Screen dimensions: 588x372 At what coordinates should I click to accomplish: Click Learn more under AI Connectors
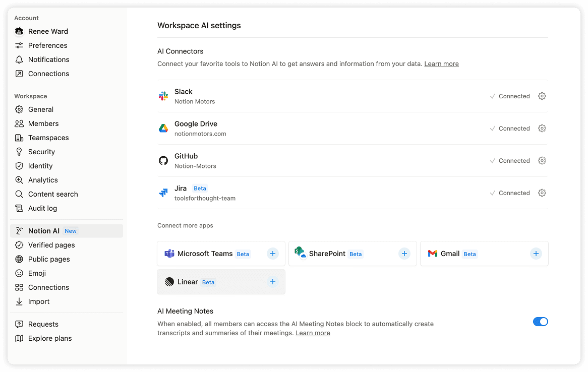coord(441,64)
